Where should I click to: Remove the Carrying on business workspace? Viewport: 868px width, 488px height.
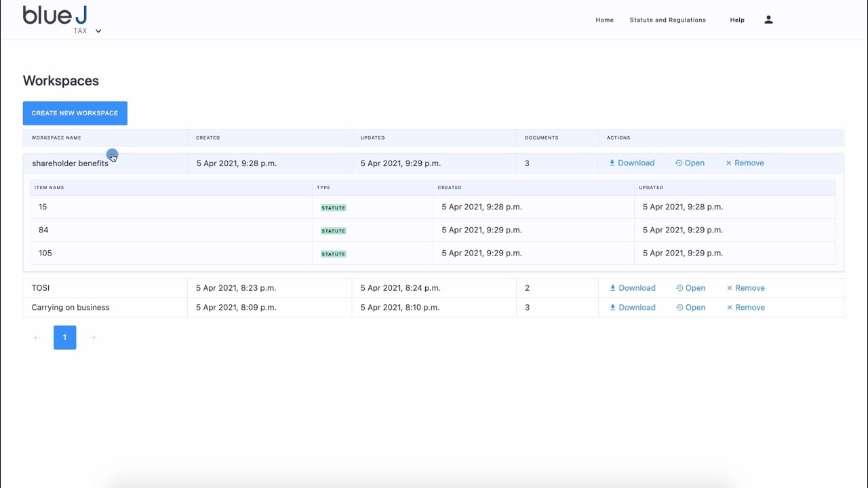click(x=745, y=308)
